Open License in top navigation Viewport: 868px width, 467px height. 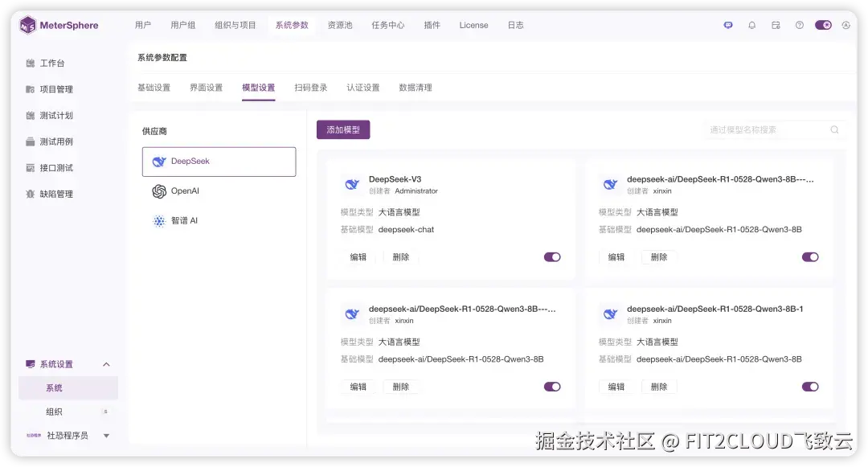[x=474, y=25]
